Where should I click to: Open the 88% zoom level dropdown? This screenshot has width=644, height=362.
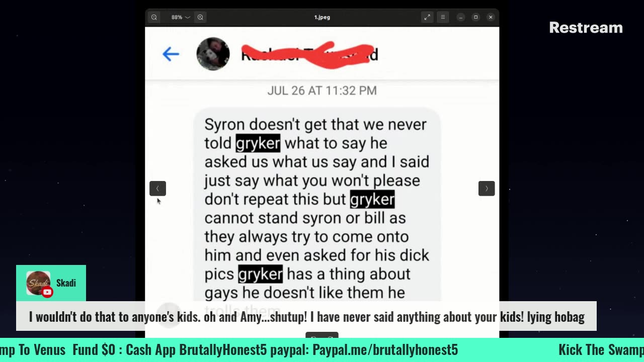(180, 17)
